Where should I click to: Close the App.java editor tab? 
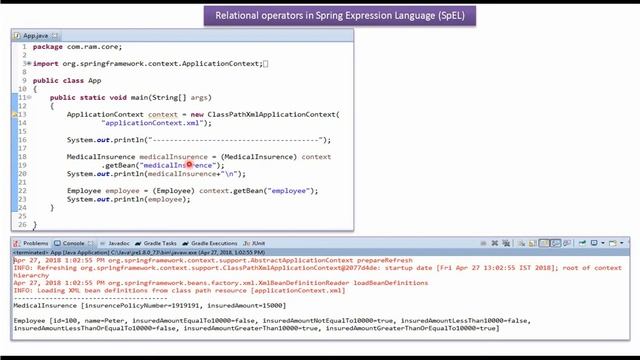(x=55, y=36)
